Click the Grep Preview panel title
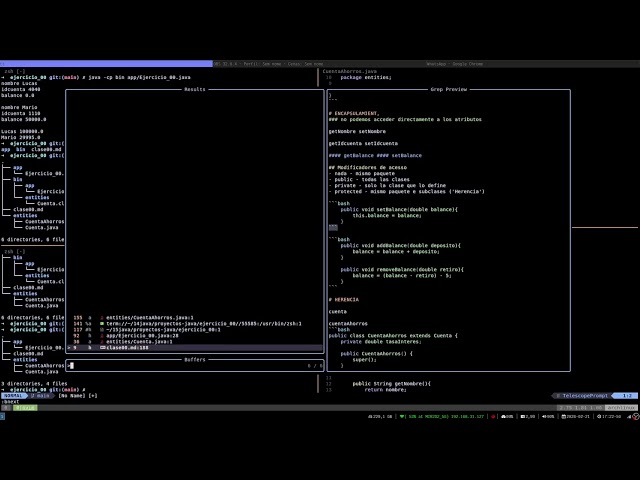The width and height of the screenshot is (640, 480). coord(448,89)
